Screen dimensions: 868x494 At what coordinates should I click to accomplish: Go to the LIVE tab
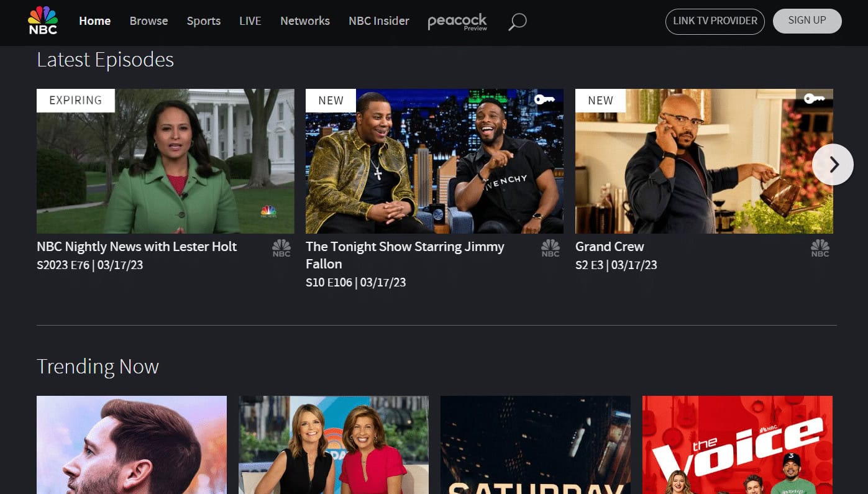(x=250, y=21)
